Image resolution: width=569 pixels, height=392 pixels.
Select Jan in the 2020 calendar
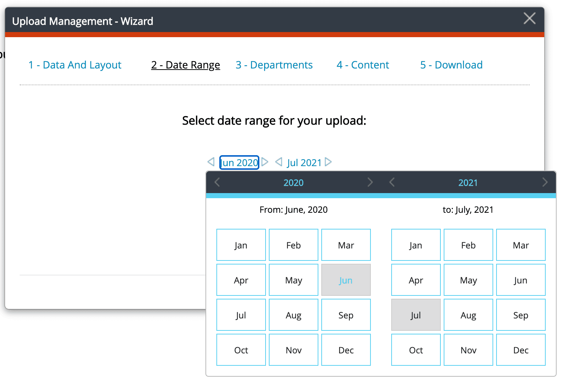(241, 245)
